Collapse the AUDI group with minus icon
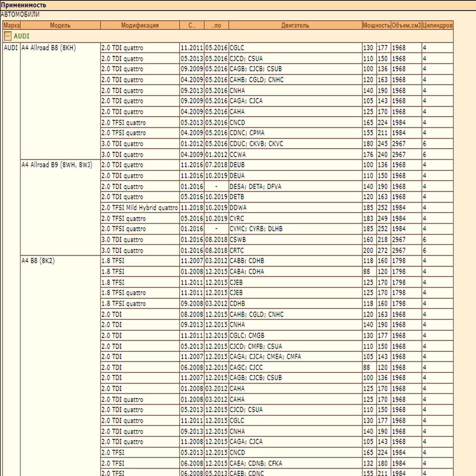Viewport: 476px width, 476px height. click(8, 36)
